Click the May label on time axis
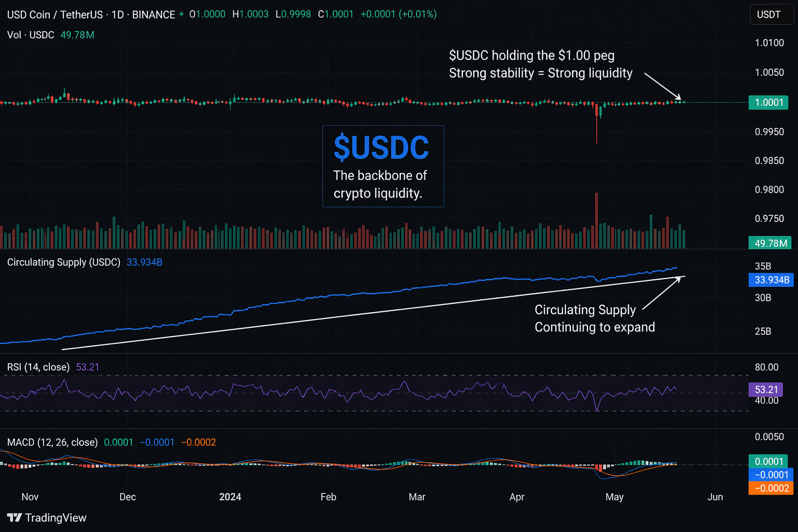 pyautogui.click(x=615, y=497)
